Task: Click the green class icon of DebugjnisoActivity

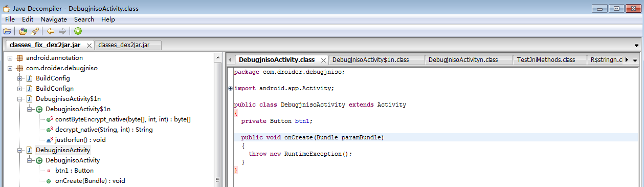Action: [39, 160]
